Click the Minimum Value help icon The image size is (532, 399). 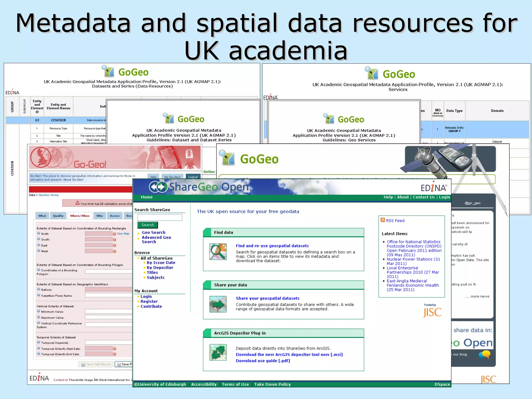(x=39, y=311)
